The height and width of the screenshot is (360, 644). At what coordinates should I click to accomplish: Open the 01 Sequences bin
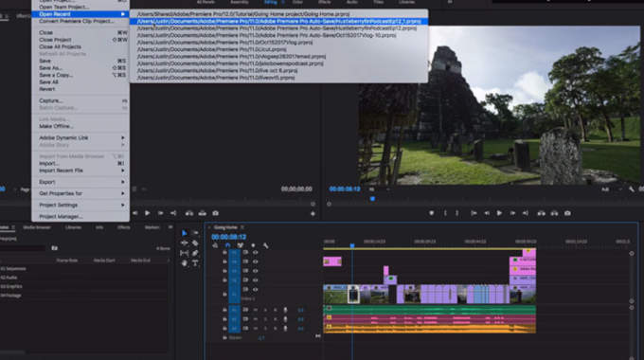pyautogui.click(x=13, y=269)
